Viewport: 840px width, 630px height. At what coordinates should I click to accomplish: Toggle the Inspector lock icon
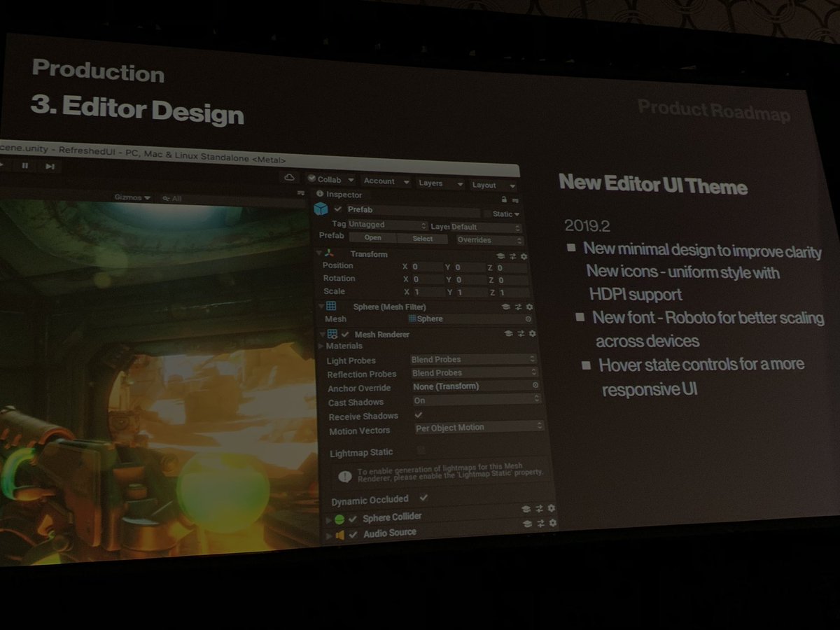click(x=503, y=200)
